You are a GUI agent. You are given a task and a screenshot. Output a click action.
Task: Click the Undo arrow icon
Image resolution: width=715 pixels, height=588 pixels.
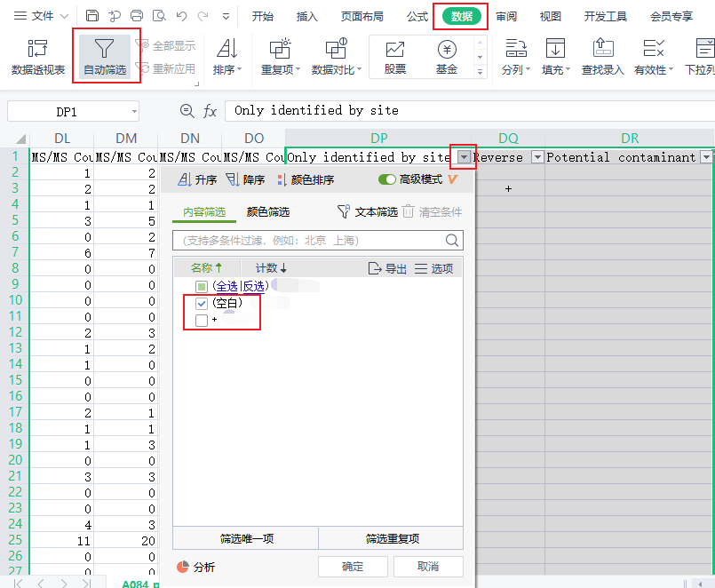point(181,16)
